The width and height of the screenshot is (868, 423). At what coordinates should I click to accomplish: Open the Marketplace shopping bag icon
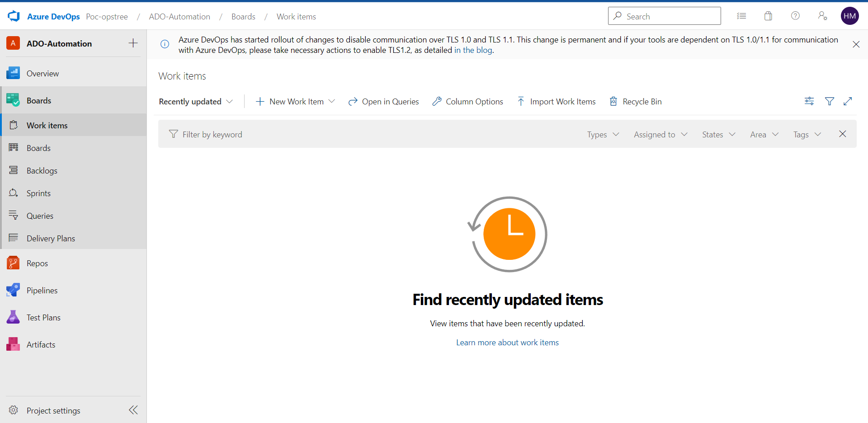coord(768,16)
